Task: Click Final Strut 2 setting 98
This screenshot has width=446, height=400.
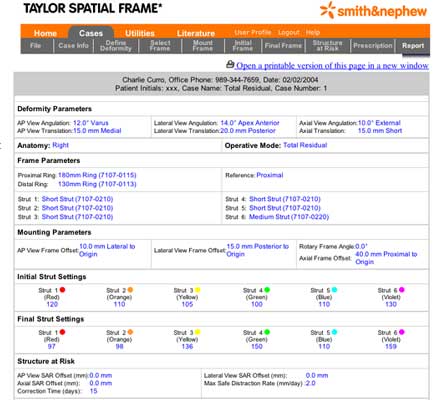Action: (119, 346)
